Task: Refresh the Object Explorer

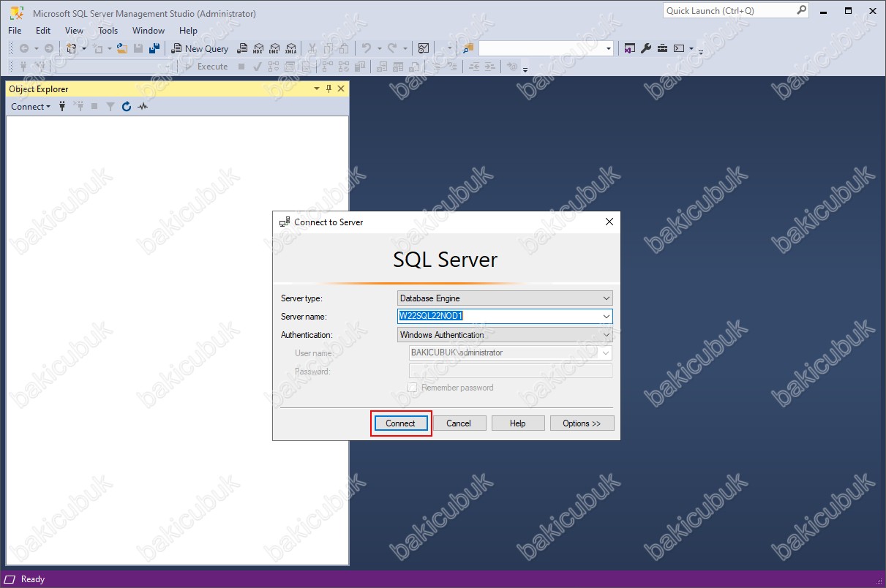Action: [x=127, y=107]
